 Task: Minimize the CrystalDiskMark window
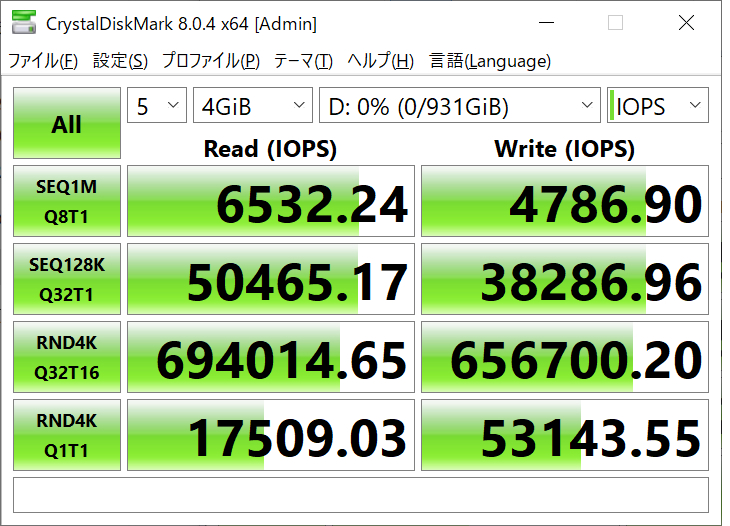(x=546, y=22)
